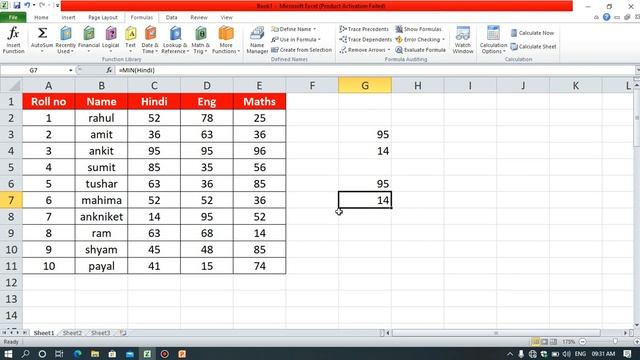Click the Undo icon
Viewport: 640px width, 360px height.
[x=27, y=5]
